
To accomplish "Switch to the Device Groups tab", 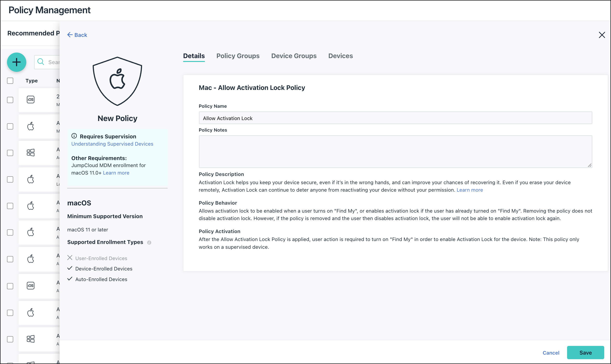I will tap(294, 56).
